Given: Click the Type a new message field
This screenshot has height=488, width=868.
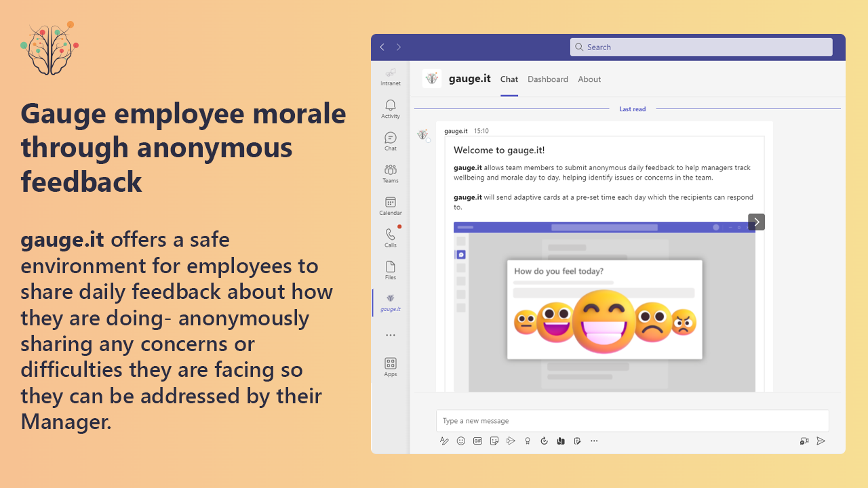Looking at the screenshot, I should pos(633,421).
